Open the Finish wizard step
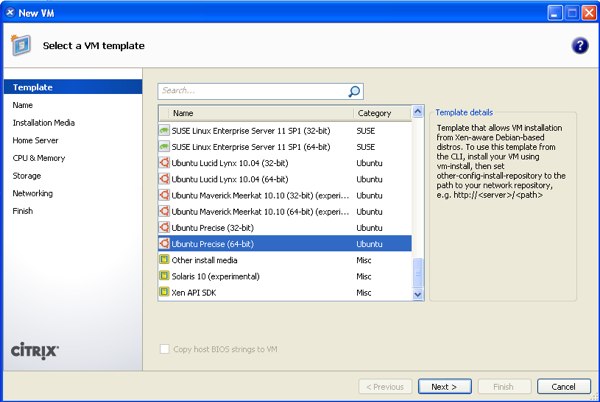 [23, 211]
